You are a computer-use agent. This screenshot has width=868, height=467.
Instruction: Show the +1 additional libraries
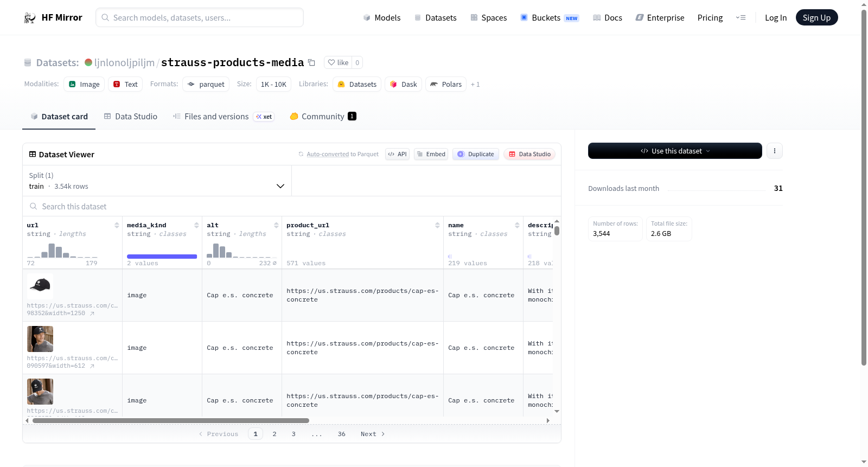[x=475, y=85]
